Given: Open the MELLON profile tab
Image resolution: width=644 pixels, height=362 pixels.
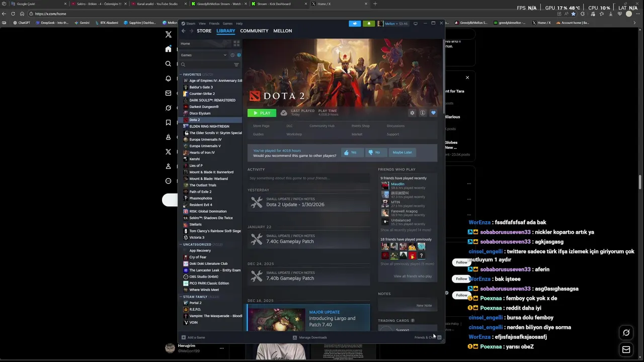Looking at the screenshot, I should [282, 31].
